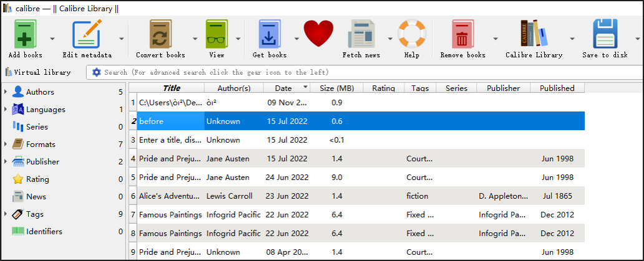Viewport: 644px width, 261px height.
Task: Open the Virtual library button
Action: [38, 72]
